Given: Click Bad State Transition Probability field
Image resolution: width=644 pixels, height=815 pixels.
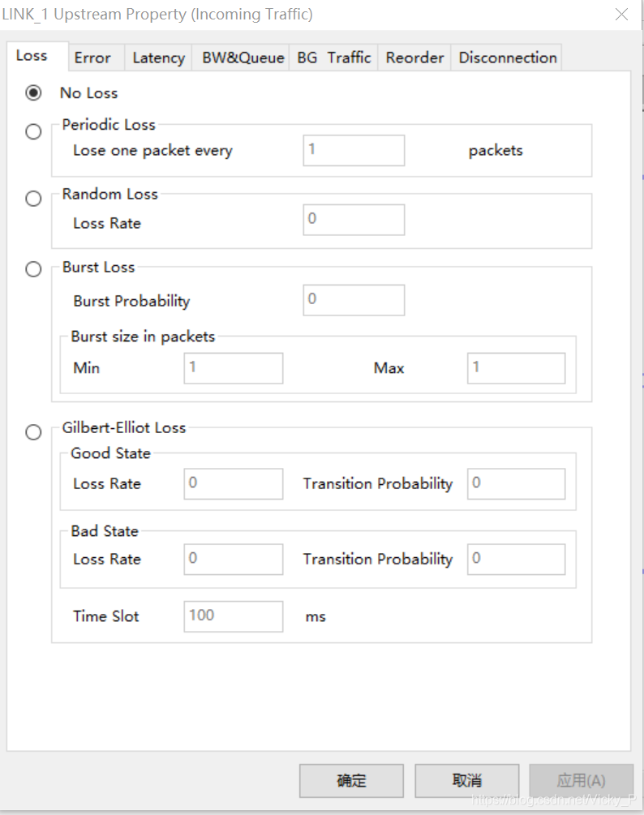Looking at the screenshot, I should click(x=516, y=560).
